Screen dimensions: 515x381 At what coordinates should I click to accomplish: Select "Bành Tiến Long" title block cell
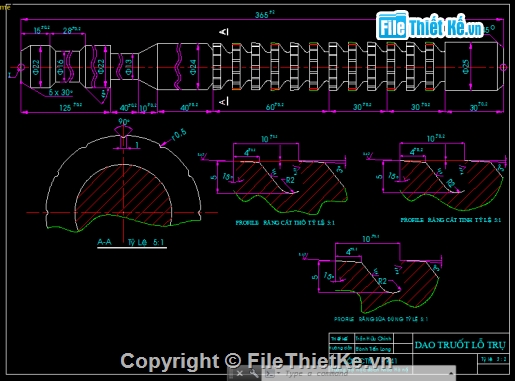(x=373, y=349)
